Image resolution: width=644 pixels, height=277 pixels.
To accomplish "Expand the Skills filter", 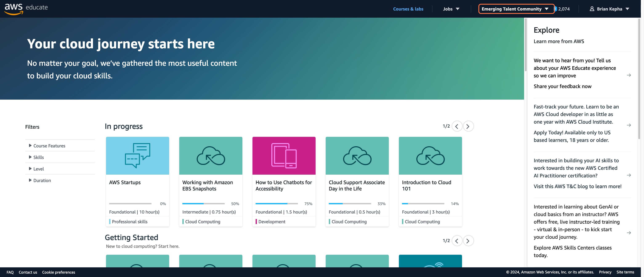I will (38, 157).
